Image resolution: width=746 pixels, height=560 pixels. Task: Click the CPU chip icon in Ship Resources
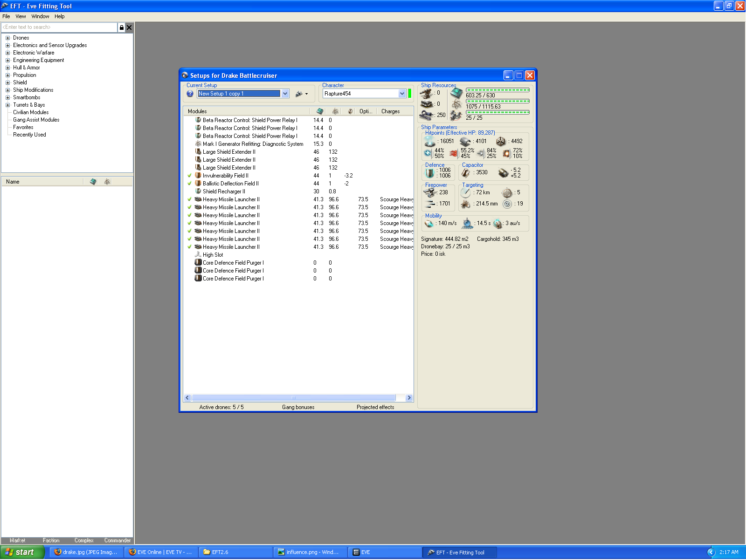(456, 93)
